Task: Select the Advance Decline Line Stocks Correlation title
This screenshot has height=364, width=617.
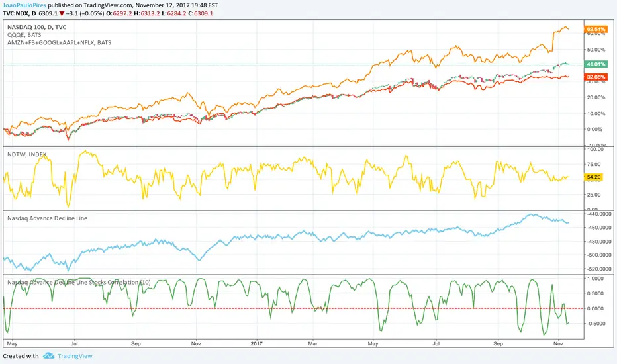Action: click(79, 282)
